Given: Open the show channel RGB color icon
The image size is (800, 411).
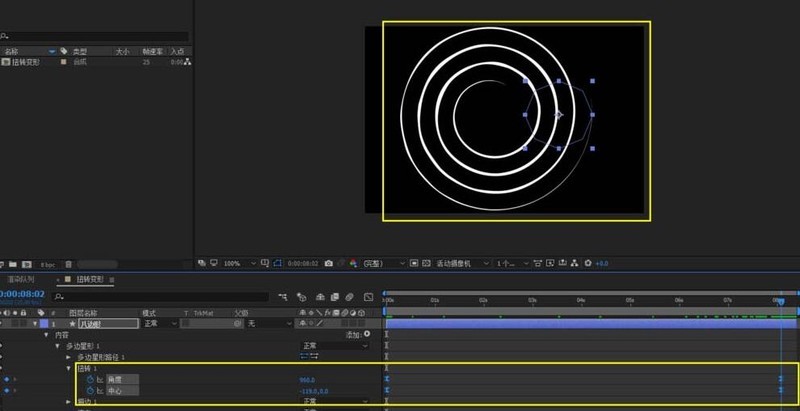Looking at the screenshot, I should [x=353, y=264].
